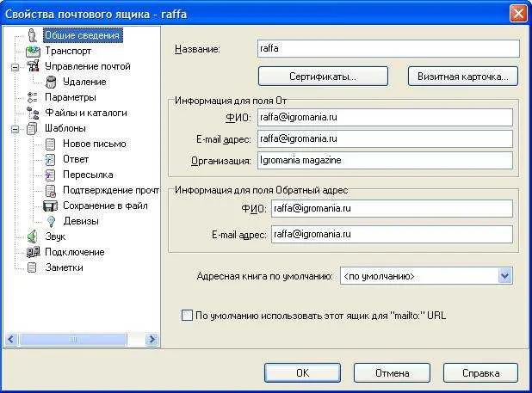This screenshot has width=532, height=393.
Task: Click the person icon beside Общие сведения
Action: (32, 35)
